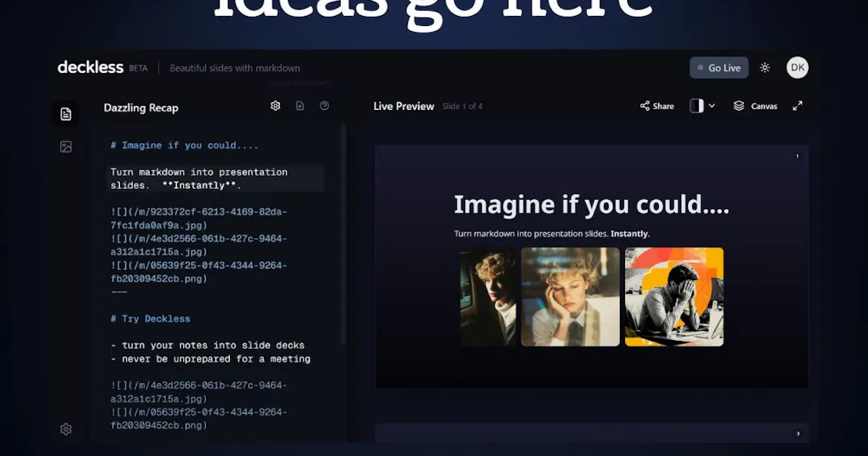Click the '# Try Deckless' editor line
Screen dimensions: 868x456
click(x=150, y=318)
